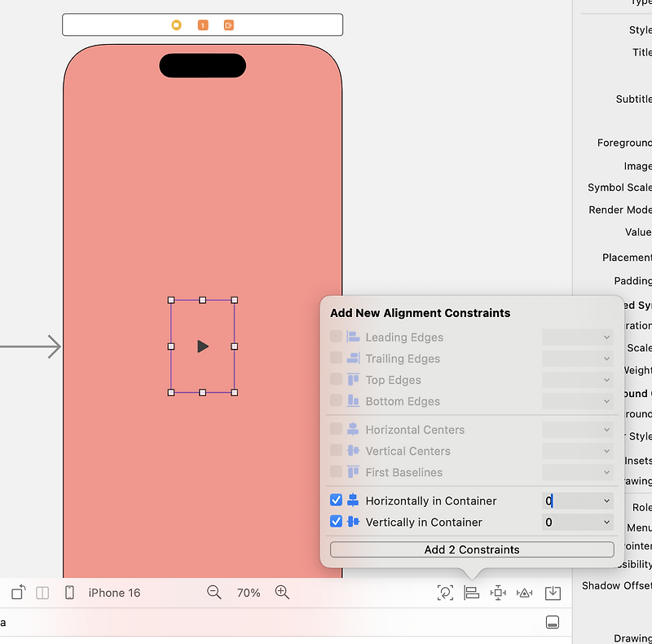
Task: Open the editor options icon below the inspector
Action: (553, 621)
